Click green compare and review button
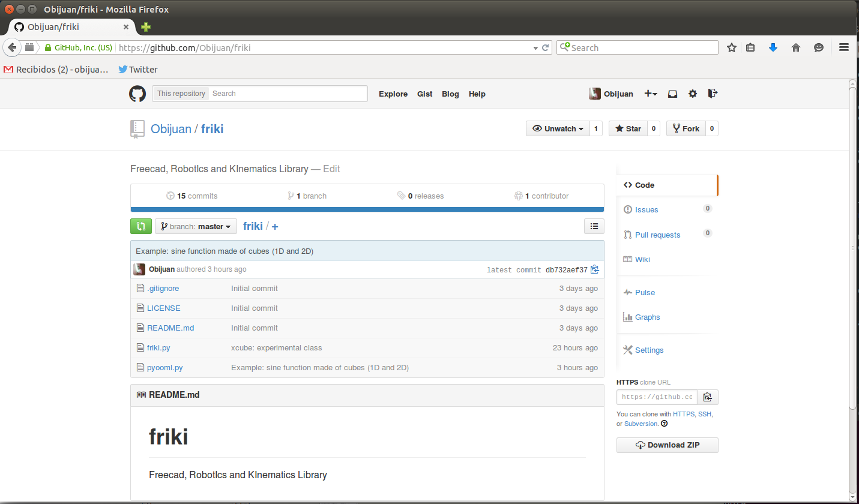 pos(141,226)
